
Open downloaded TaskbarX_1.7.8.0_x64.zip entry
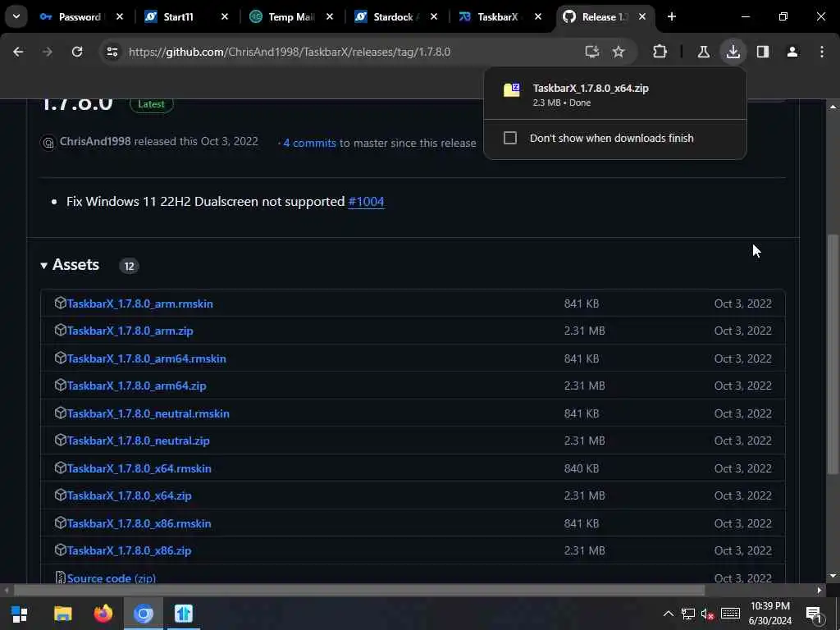click(615, 94)
